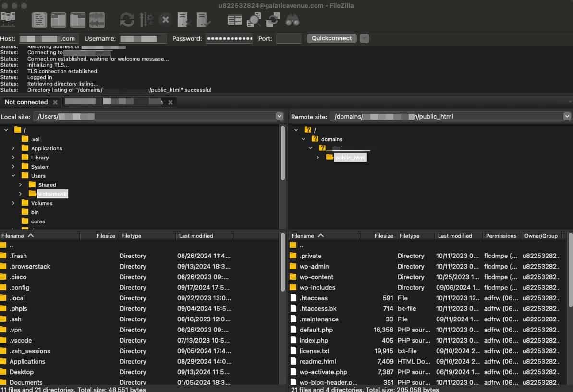Expand the Library folder in local tree
The width and height of the screenshot is (573, 392).
[x=13, y=158]
